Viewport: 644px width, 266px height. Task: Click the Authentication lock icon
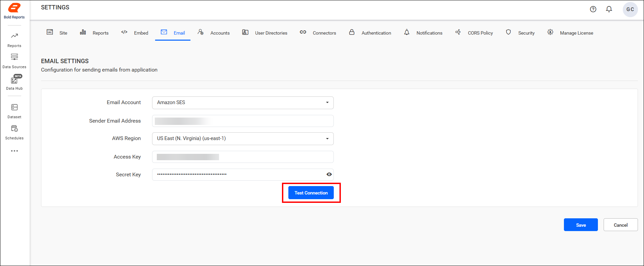click(352, 32)
